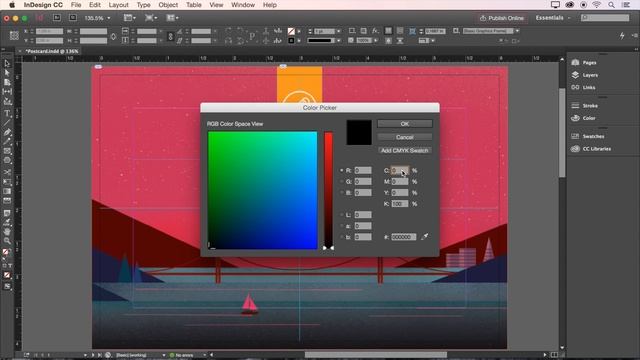Open the zoom level dropdown 135.5%
Image resolution: width=640 pixels, height=360 pixels.
[x=109, y=18]
